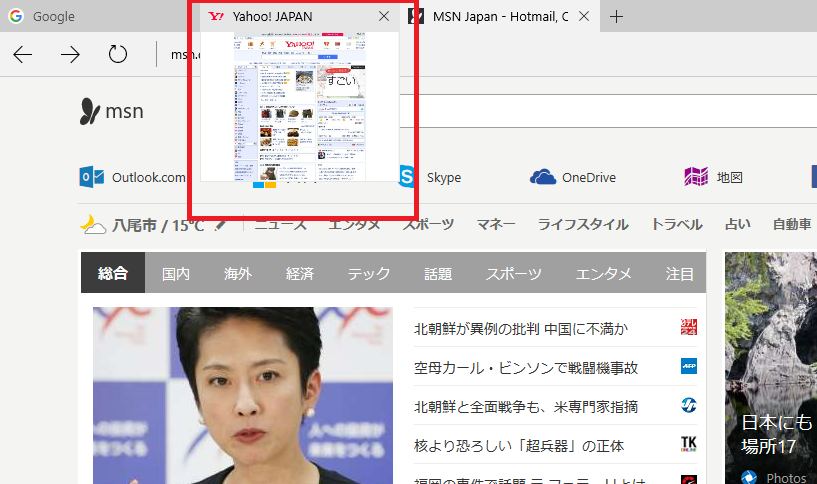Select the 経済 news tab
Image resolution: width=817 pixels, height=484 pixels.
[300, 273]
